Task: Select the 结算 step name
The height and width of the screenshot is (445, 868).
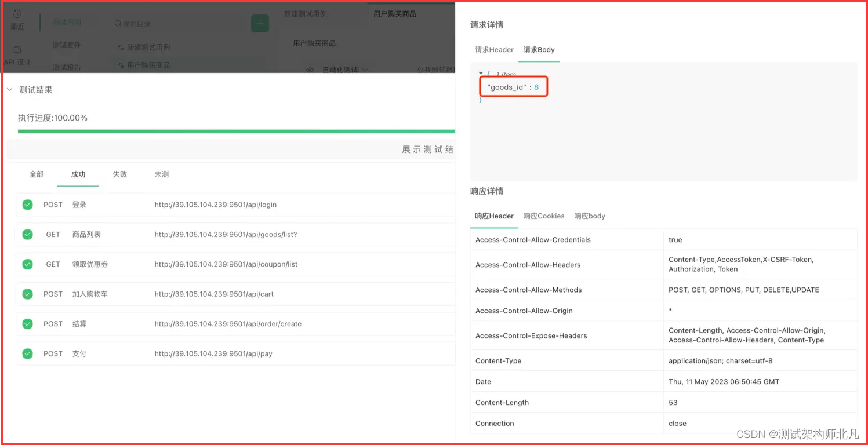Action: click(79, 324)
